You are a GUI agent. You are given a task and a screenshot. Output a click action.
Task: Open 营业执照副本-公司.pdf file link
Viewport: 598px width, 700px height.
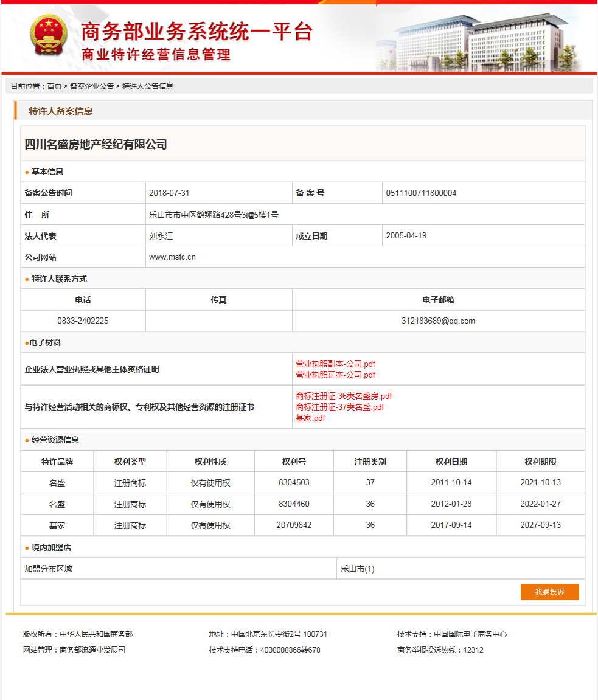[335, 364]
